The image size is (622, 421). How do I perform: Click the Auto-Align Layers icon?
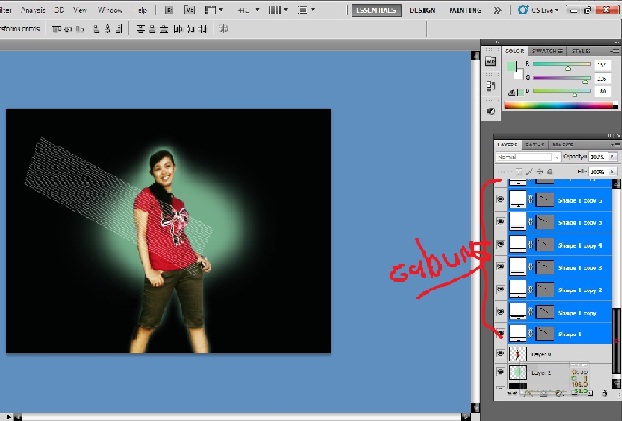[x=223, y=29]
